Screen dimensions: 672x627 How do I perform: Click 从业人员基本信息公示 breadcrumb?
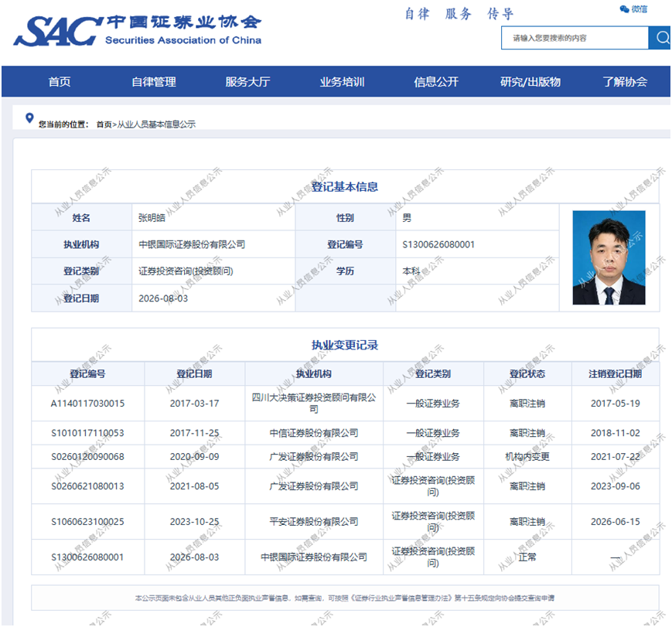tap(156, 124)
